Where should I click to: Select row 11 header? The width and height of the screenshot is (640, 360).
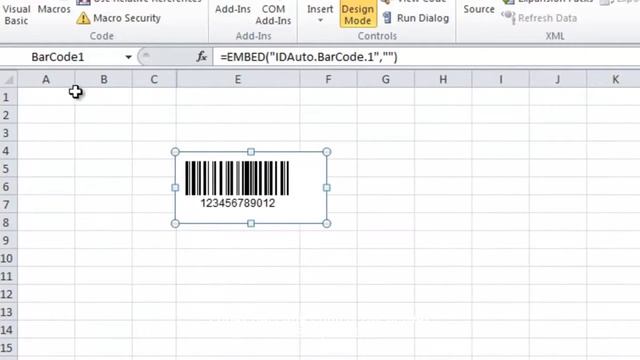tap(9, 276)
